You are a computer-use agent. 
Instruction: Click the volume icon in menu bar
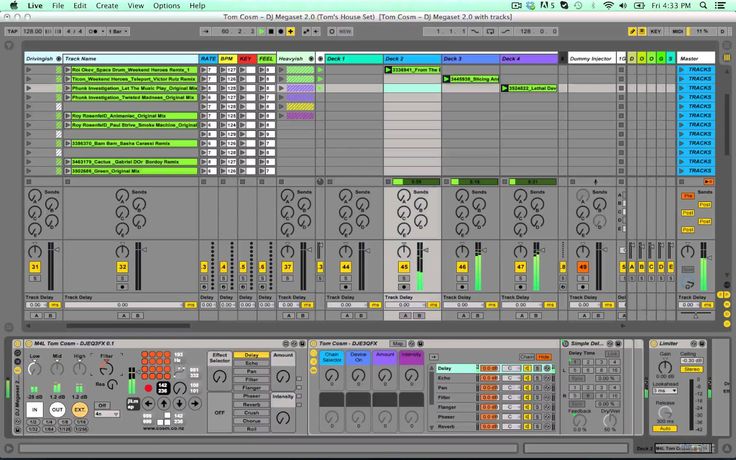click(623, 6)
